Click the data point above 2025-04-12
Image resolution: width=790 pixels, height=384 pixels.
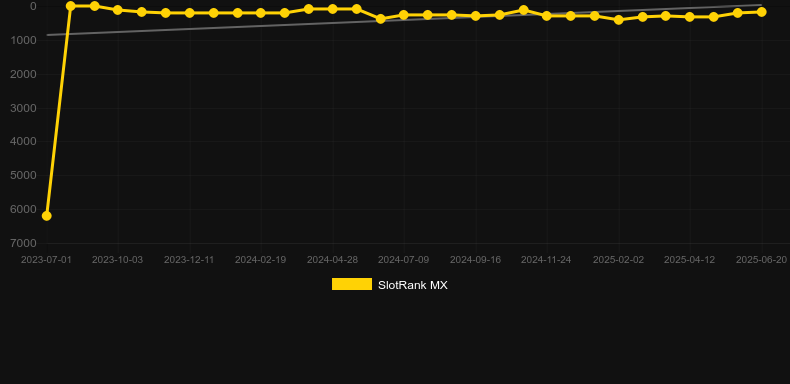tap(690, 17)
